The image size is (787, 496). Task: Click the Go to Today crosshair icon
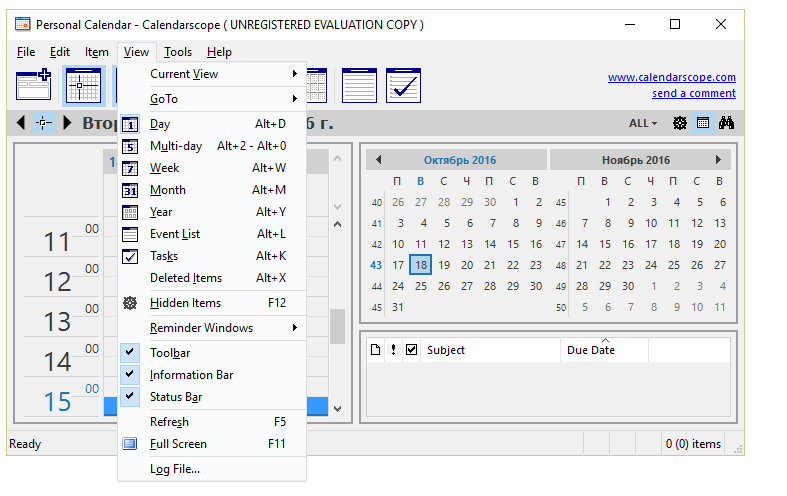pyautogui.click(x=44, y=123)
